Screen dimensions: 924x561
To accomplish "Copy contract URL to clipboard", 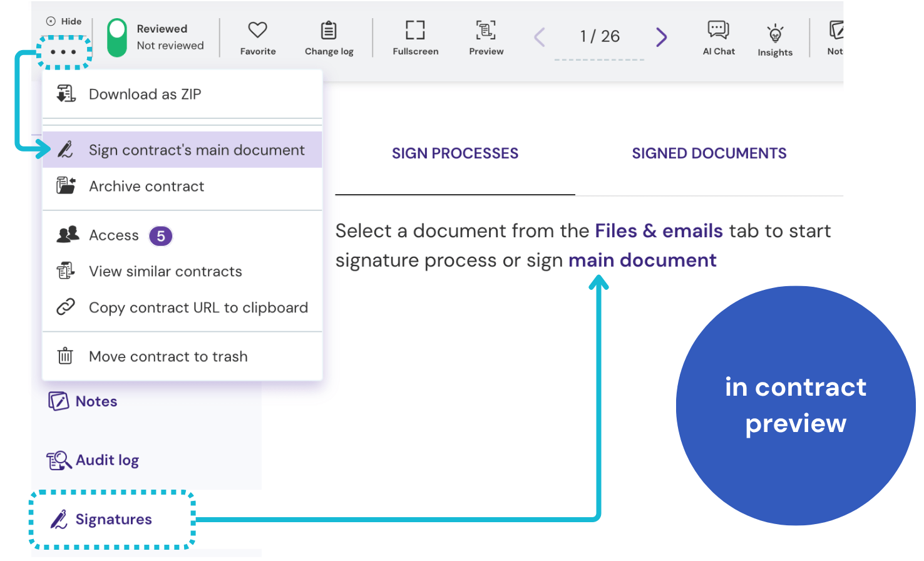I will (182, 307).
